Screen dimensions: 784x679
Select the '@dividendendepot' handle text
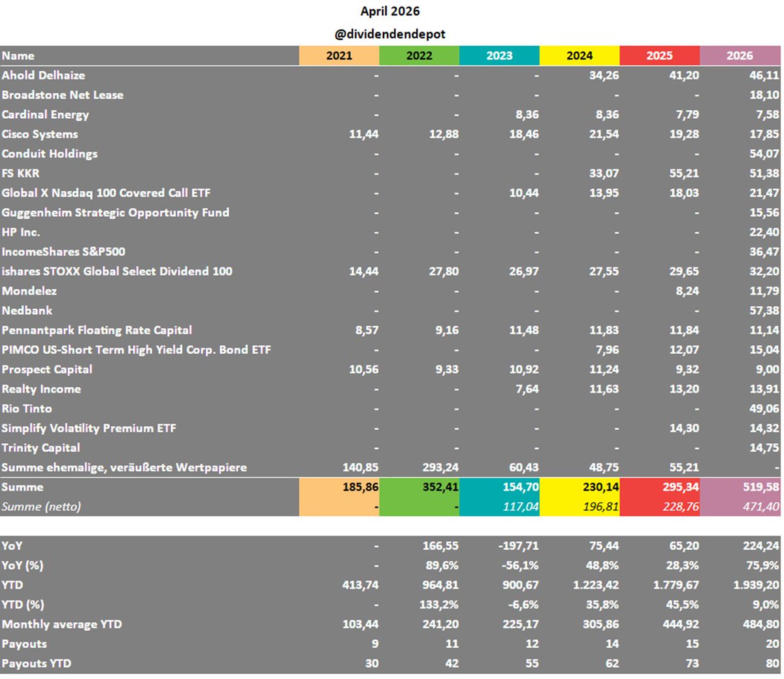coord(390,34)
